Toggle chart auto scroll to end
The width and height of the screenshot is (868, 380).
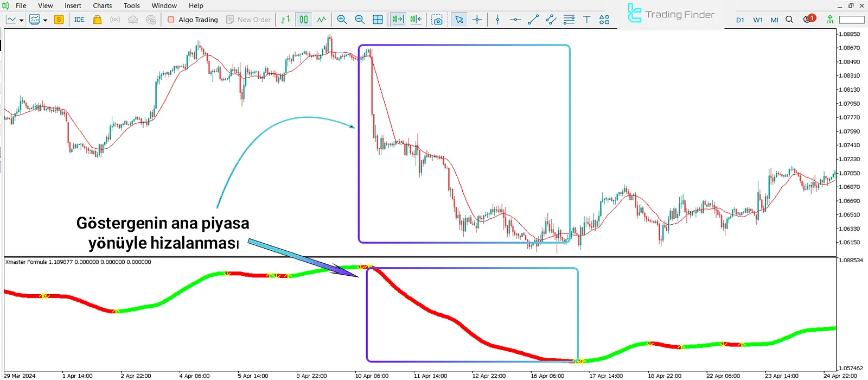tap(398, 20)
